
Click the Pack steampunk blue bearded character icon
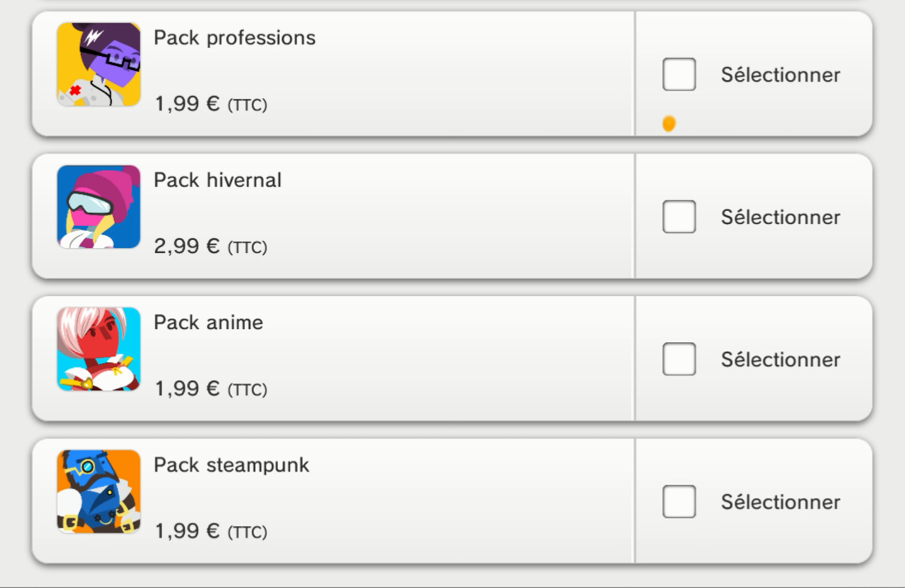[x=99, y=492]
